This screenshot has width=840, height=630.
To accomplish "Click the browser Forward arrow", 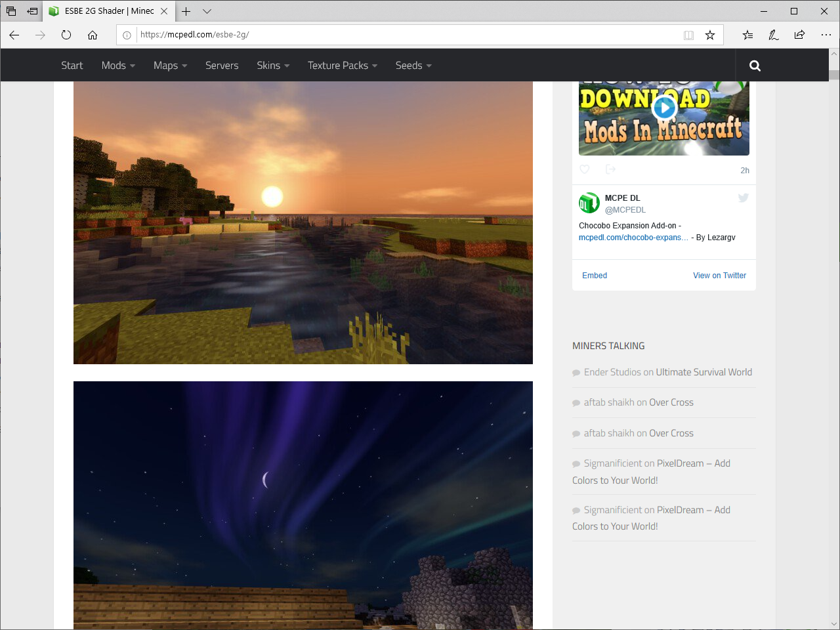I will pos(40,35).
